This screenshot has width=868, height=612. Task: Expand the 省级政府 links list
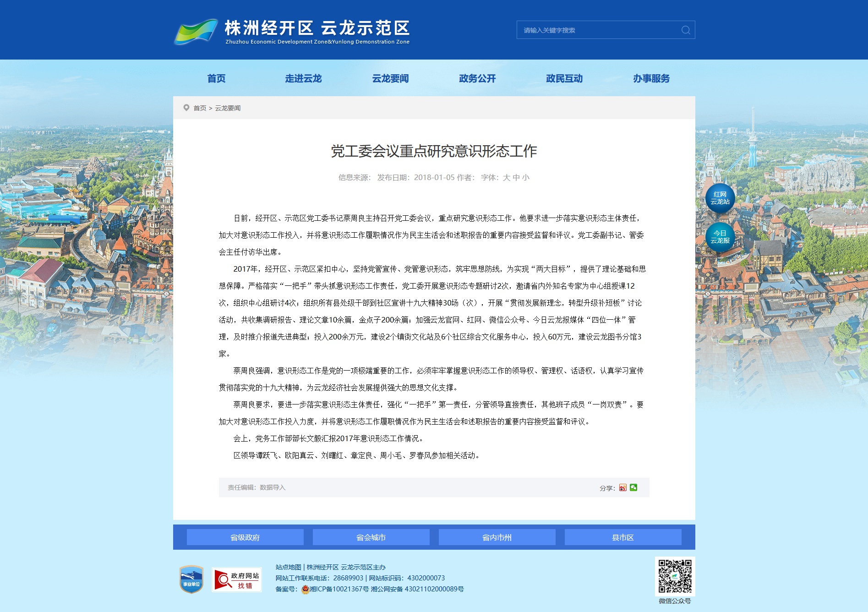tap(245, 537)
